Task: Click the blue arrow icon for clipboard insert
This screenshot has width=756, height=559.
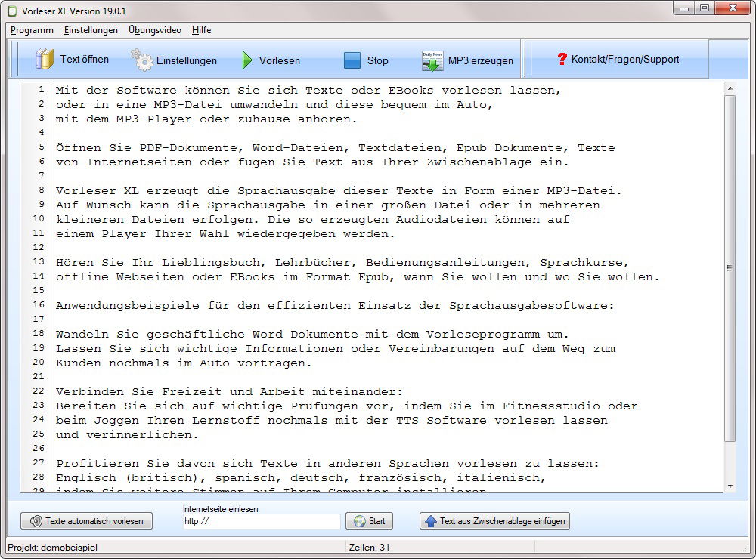Action: pos(431,521)
